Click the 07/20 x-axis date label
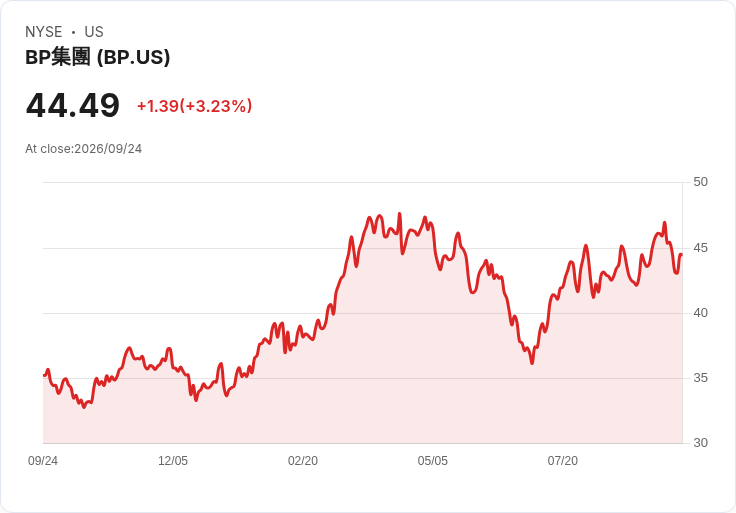The width and height of the screenshot is (736, 513). [563, 461]
